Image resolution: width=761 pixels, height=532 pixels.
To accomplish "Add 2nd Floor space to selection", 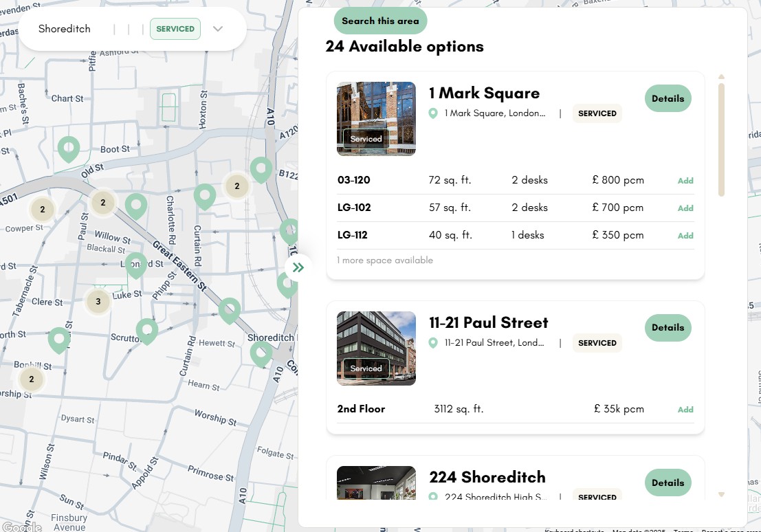I will coord(685,410).
